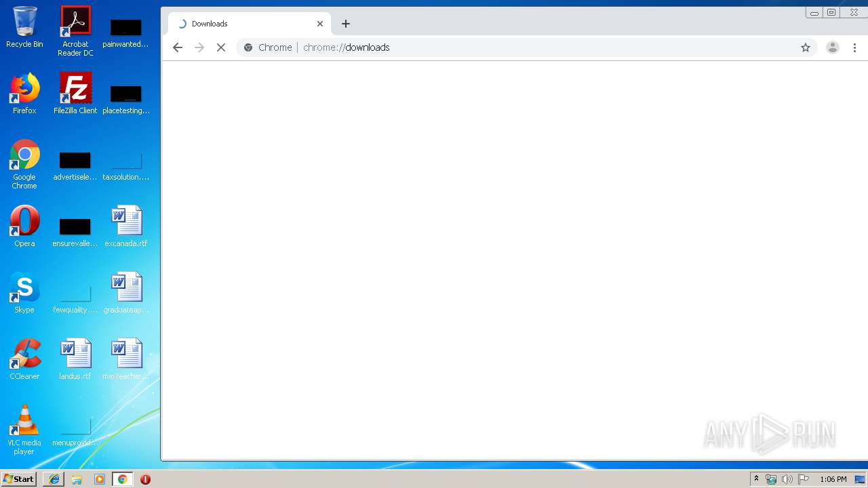This screenshot has height=488, width=868.
Task: Restore down the Chrome window
Action: pos(831,13)
